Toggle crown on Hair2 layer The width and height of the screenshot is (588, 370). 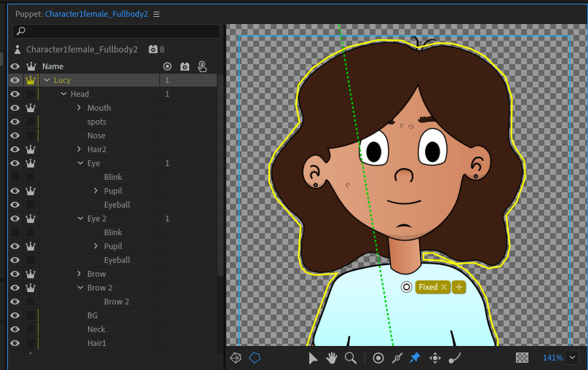coord(31,149)
